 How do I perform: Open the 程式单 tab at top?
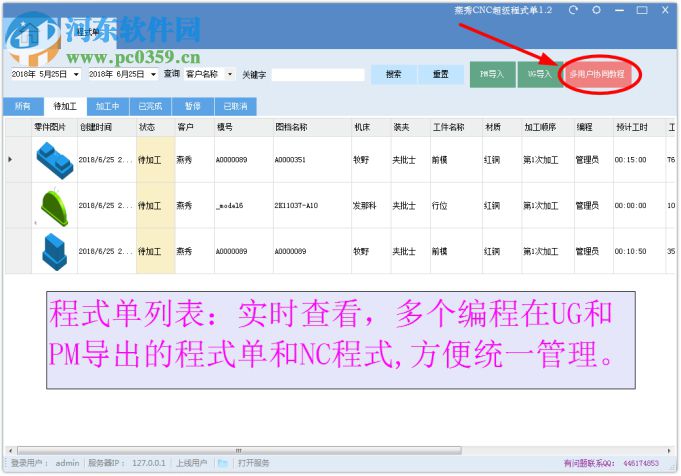pyautogui.click(x=88, y=32)
